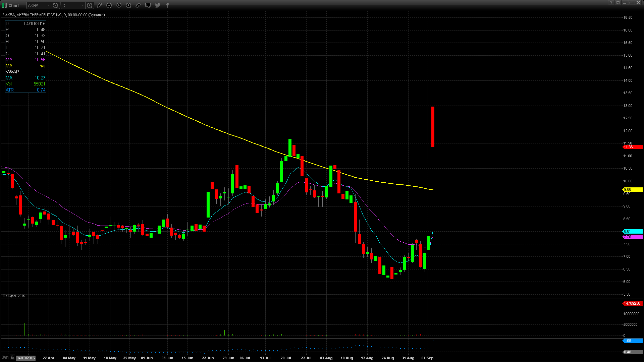The width and height of the screenshot is (644, 362).
Task: Minimize the Chart window
Action: coord(625,3)
